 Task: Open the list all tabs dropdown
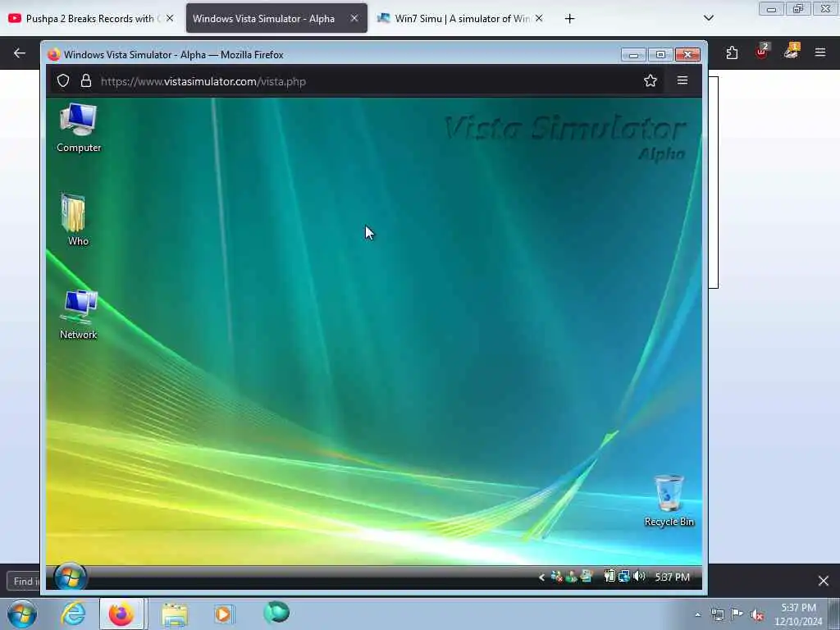click(708, 18)
